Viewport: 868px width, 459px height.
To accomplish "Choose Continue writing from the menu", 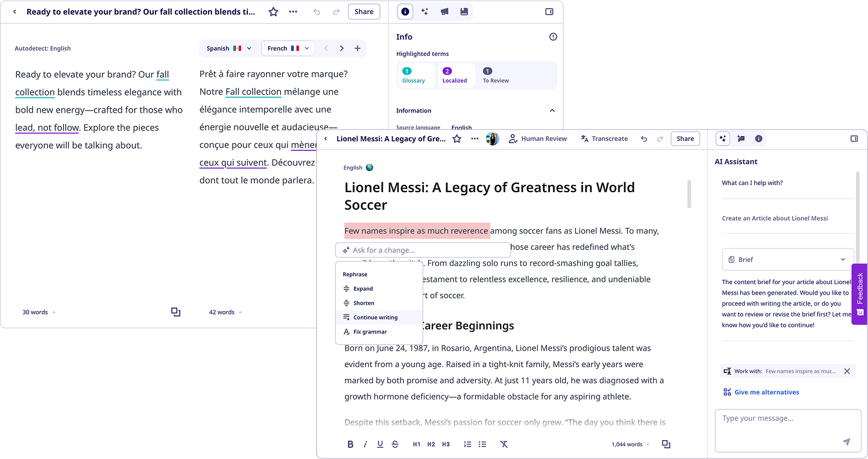I will [379, 318].
